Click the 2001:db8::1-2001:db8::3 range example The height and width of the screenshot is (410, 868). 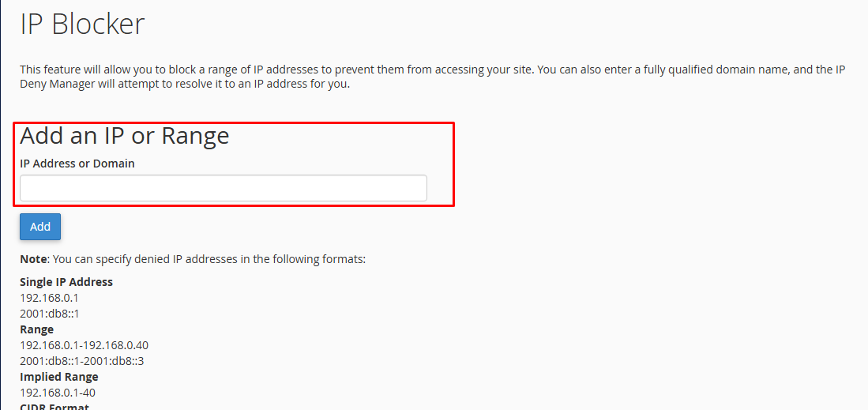tap(81, 361)
